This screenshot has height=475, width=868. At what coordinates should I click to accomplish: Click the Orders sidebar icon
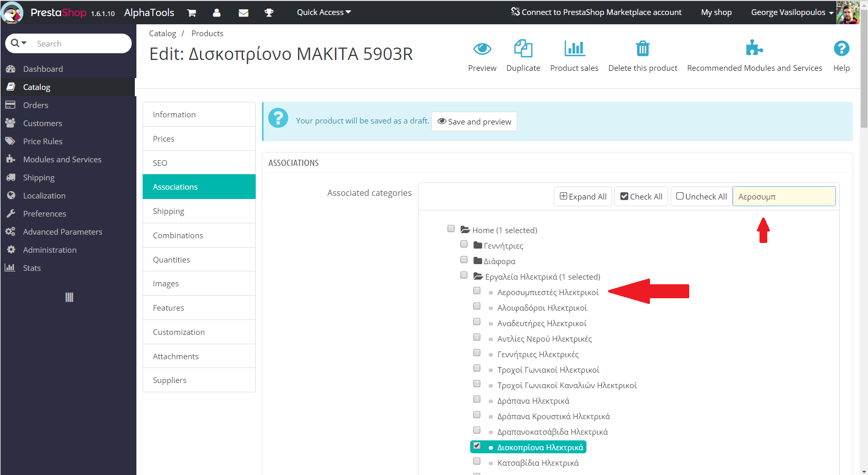[x=10, y=105]
